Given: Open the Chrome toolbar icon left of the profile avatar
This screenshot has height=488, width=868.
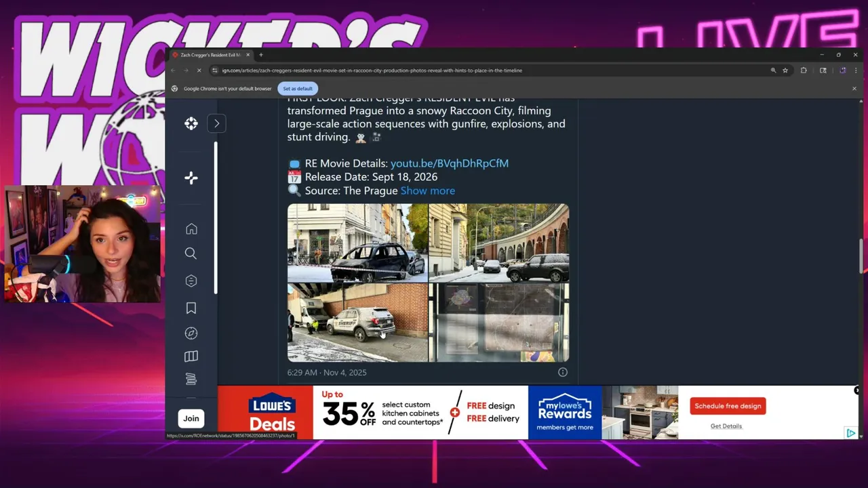Looking at the screenshot, I should pyautogui.click(x=823, y=70).
